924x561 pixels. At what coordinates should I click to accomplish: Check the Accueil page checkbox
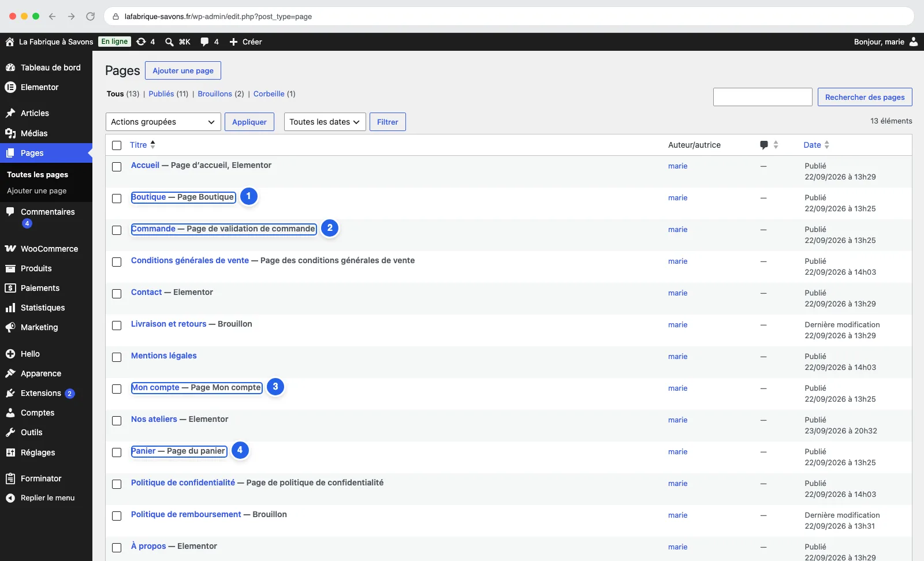(117, 167)
